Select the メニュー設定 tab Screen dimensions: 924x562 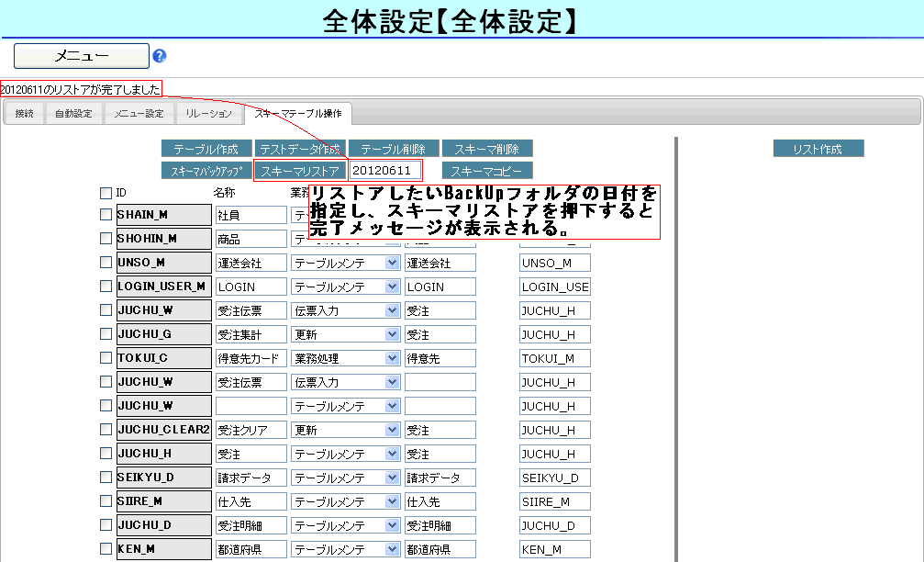coord(139,114)
